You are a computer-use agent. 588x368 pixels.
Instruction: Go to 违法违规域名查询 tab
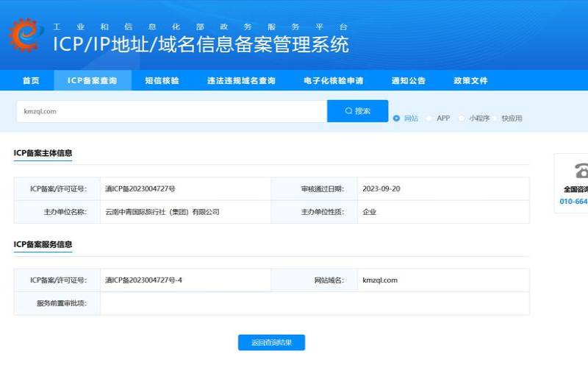pyautogui.click(x=241, y=80)
